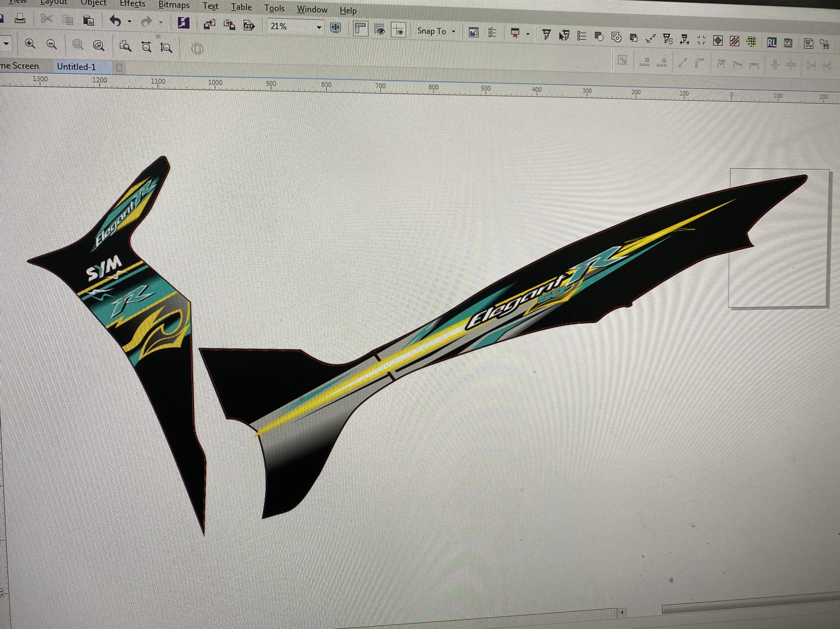The width and height of the screenshot is (840, 629).
Task: Click the Copy icon in the toolbar
Action: 68,20
